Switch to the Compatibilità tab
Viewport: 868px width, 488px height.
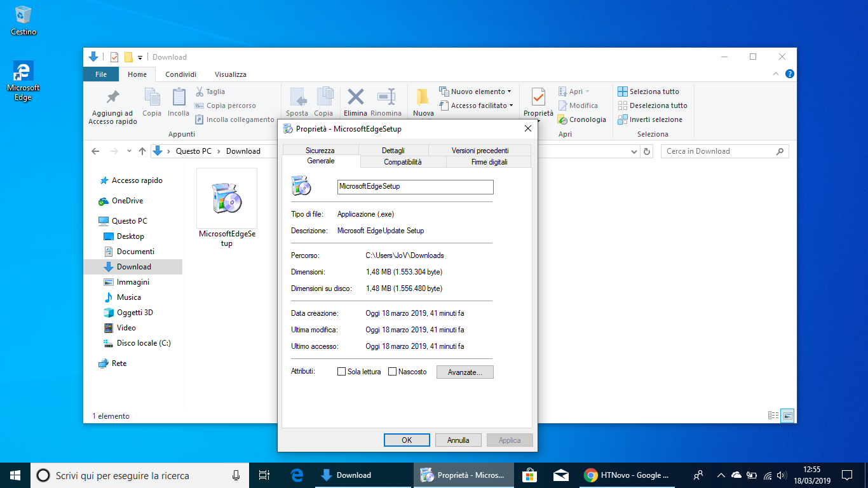click(x=403, y=162)
